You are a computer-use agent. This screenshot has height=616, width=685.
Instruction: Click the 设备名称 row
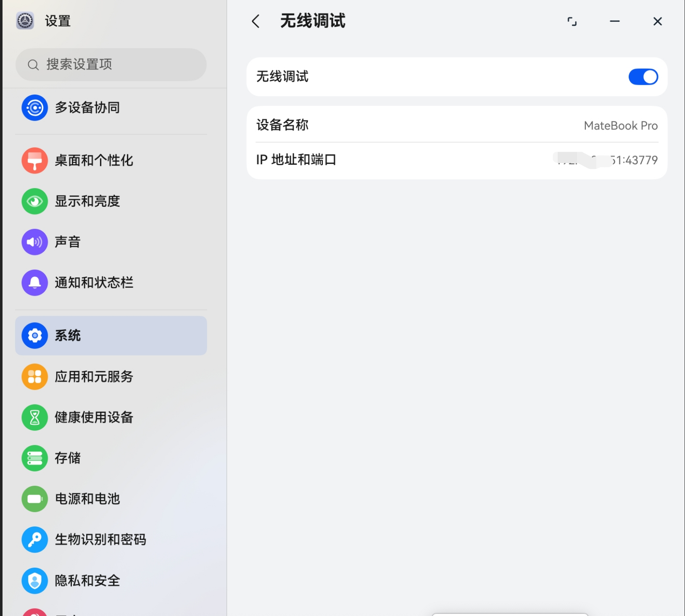457,125
